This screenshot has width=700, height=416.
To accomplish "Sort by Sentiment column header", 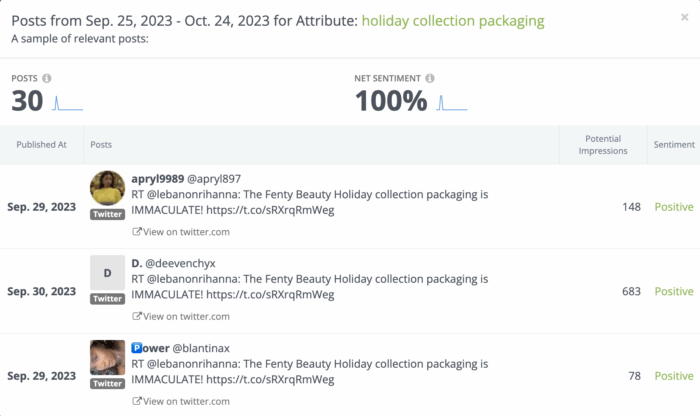I will pos(674,145).
